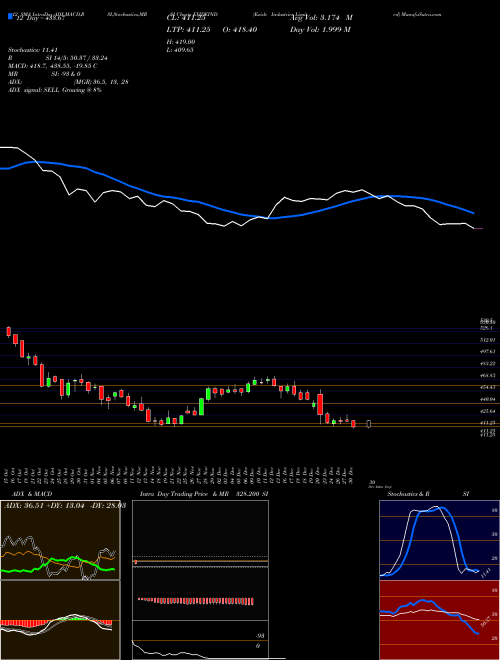
Task: Open the ADX indicator mini chart
Action: coord(60,540)
